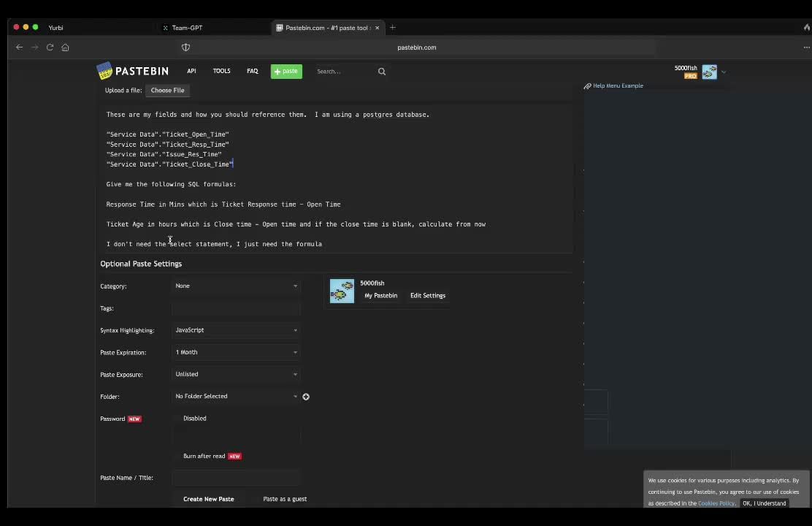
Task: Add a new folder with plus icon
Action: [306, 397]
